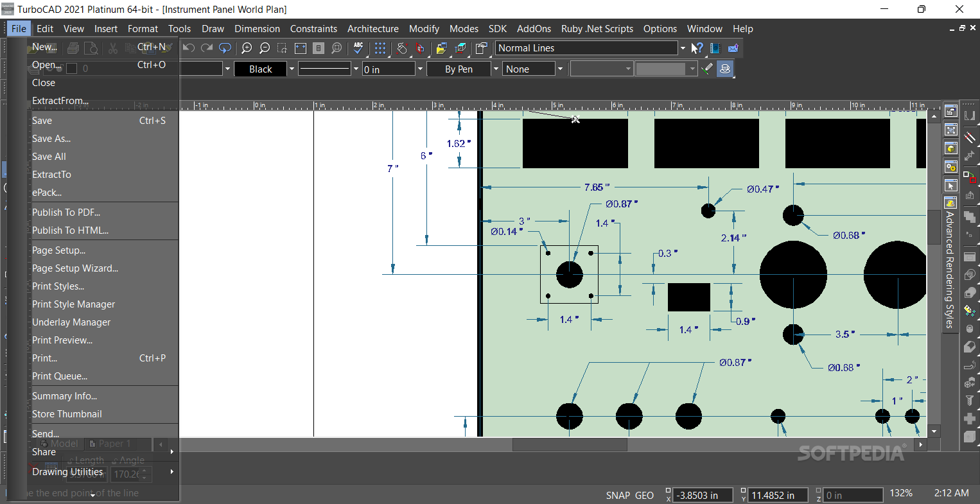Open the Advanced Rendering Styles side tab
980x504 pixels.
coord(950,263)
